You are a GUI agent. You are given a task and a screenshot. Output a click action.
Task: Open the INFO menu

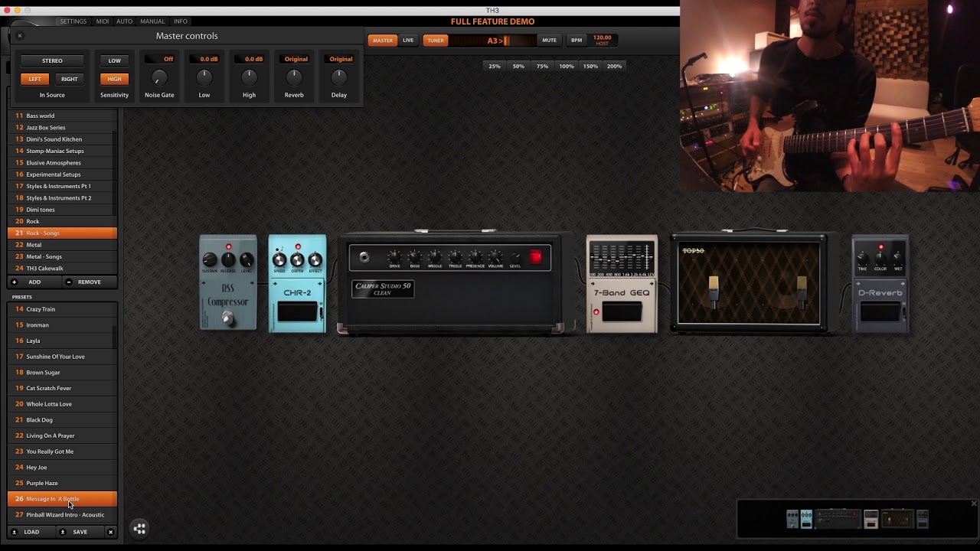click(181, 21)
